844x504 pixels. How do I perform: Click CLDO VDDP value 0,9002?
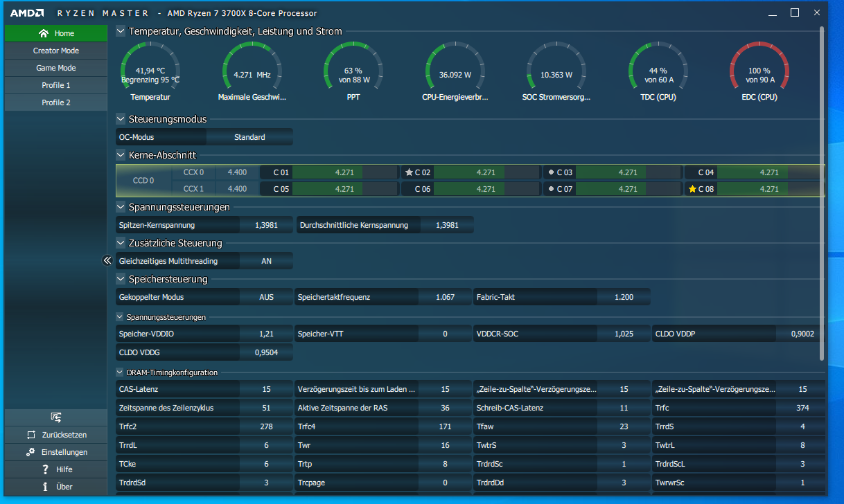[802, 334]
